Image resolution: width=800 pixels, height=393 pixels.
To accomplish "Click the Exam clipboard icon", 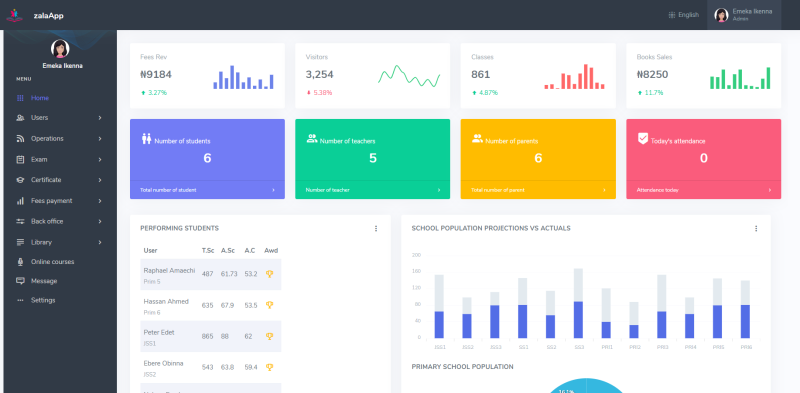I will pos(20,160).
